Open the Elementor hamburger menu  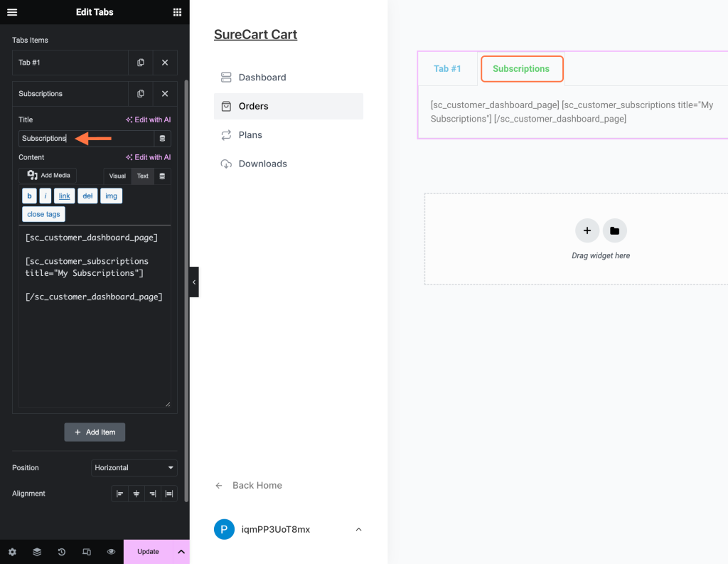[12, 12]
